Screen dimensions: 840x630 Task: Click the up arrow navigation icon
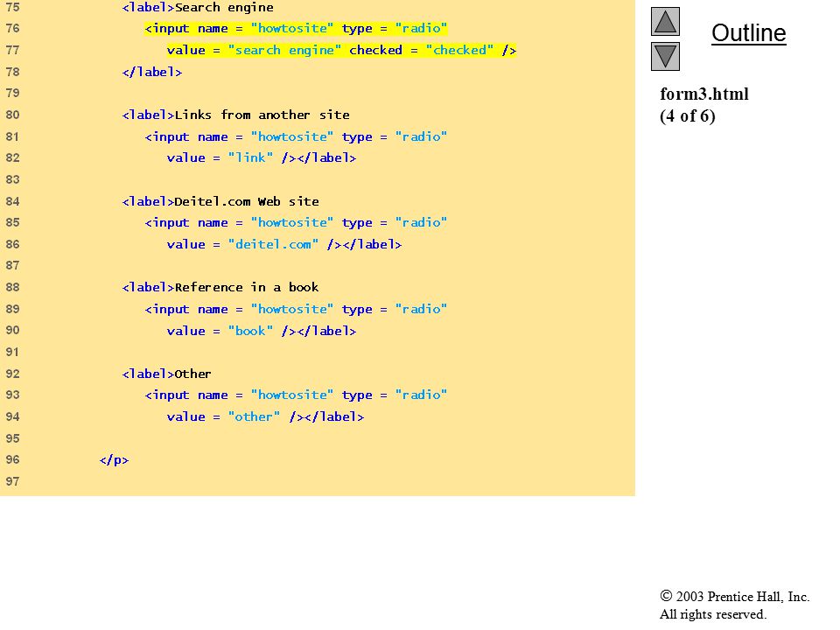[665, 21]
